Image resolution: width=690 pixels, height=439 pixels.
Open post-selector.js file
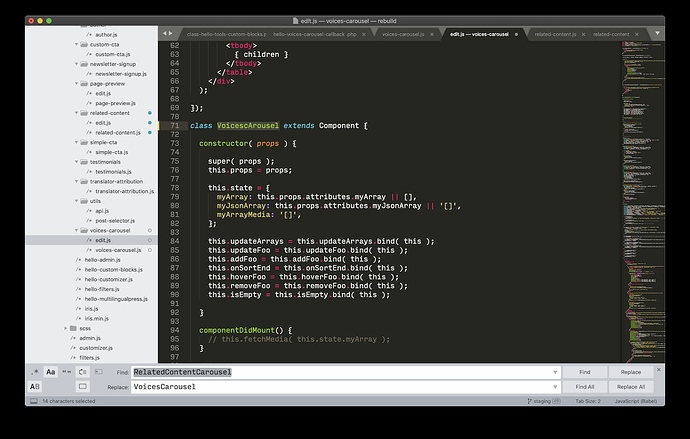coord(115,221)
